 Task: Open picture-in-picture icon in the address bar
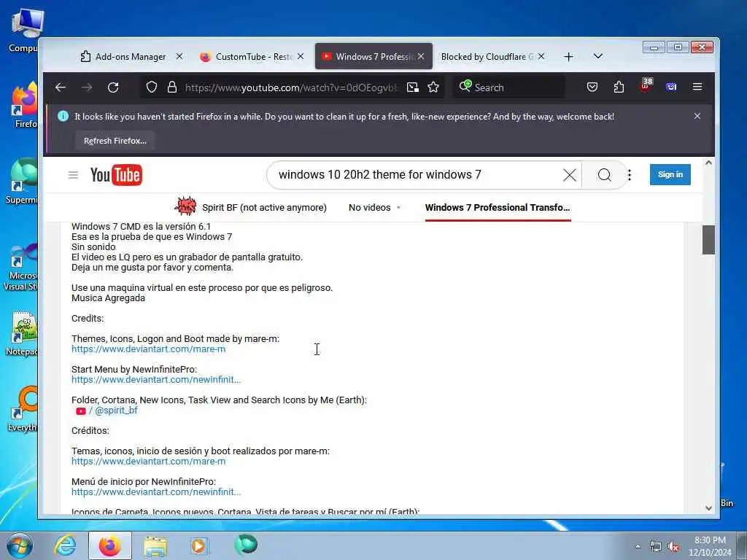(413, 87)
